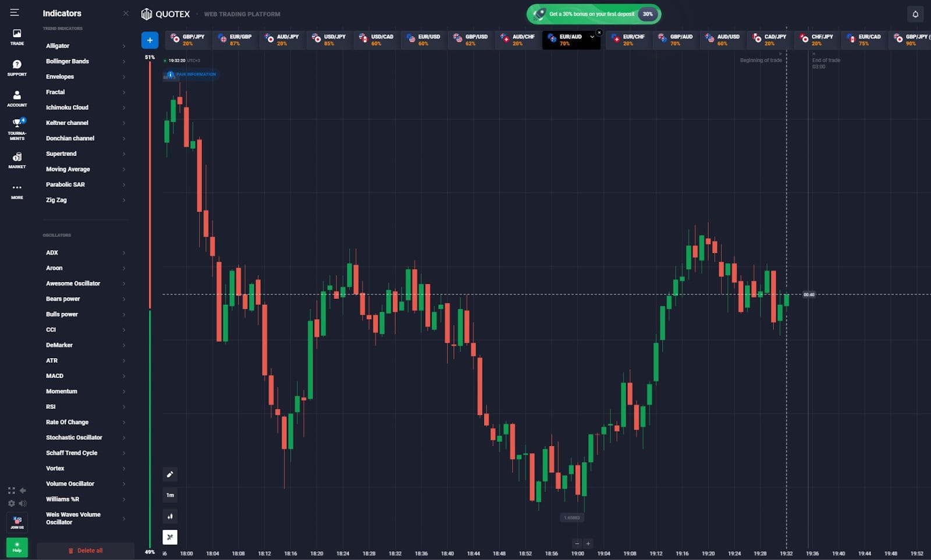Open the Tournaments trophy icon

click(x=17, y=129)
